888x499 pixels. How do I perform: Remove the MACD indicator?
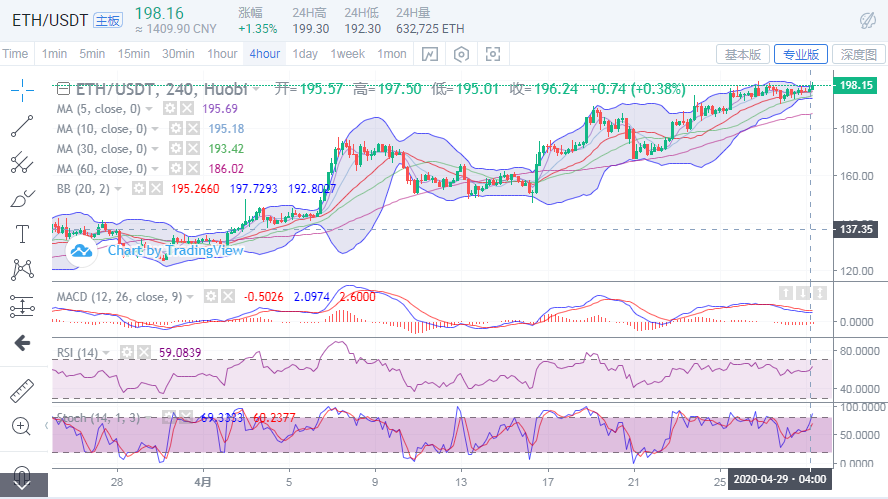[228, 296]
